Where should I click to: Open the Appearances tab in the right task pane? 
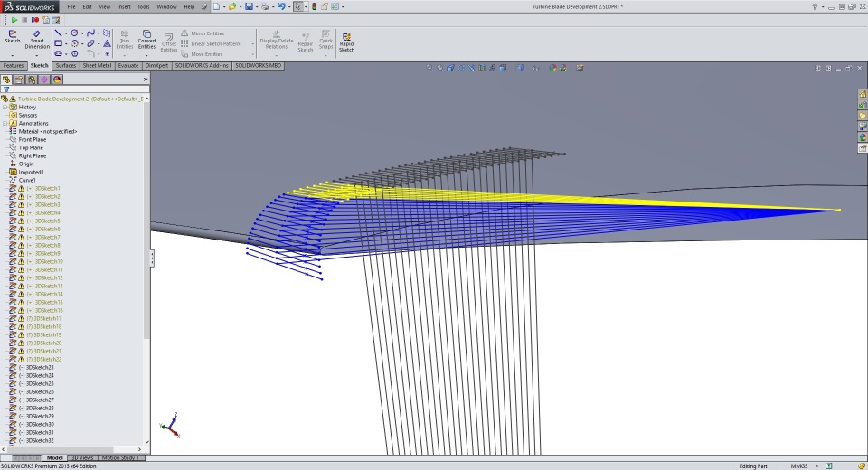(863, 137)
